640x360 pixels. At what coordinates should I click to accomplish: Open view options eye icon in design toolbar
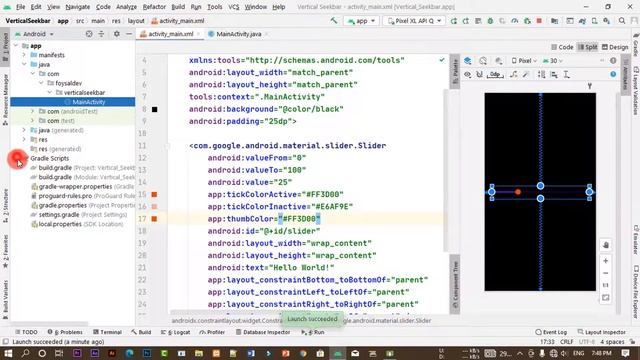468,75
